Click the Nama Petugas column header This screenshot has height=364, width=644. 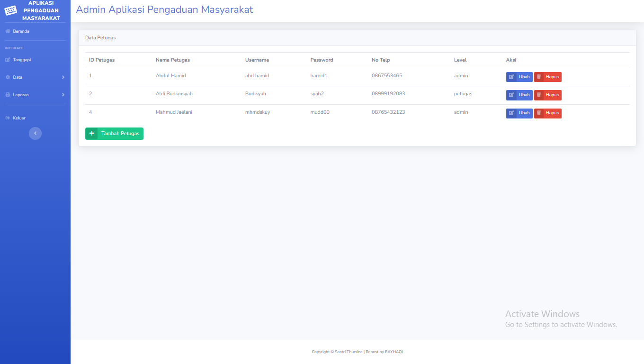coord(173,60)
